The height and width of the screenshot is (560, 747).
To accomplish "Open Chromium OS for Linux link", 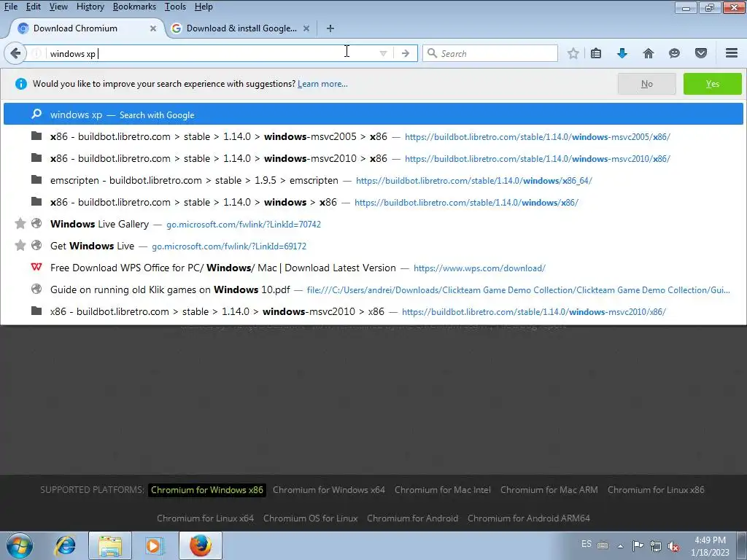I will coord(311,518).
